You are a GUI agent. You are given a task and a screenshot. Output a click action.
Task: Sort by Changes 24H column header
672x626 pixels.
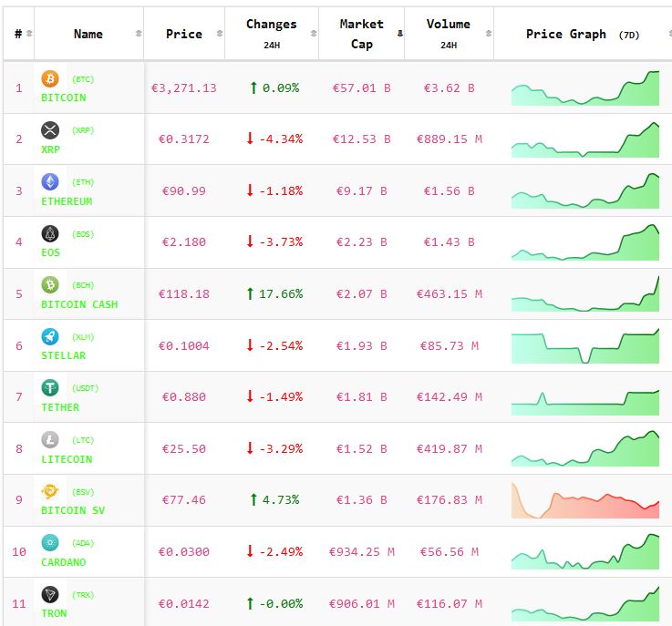(x=271, y=34)
